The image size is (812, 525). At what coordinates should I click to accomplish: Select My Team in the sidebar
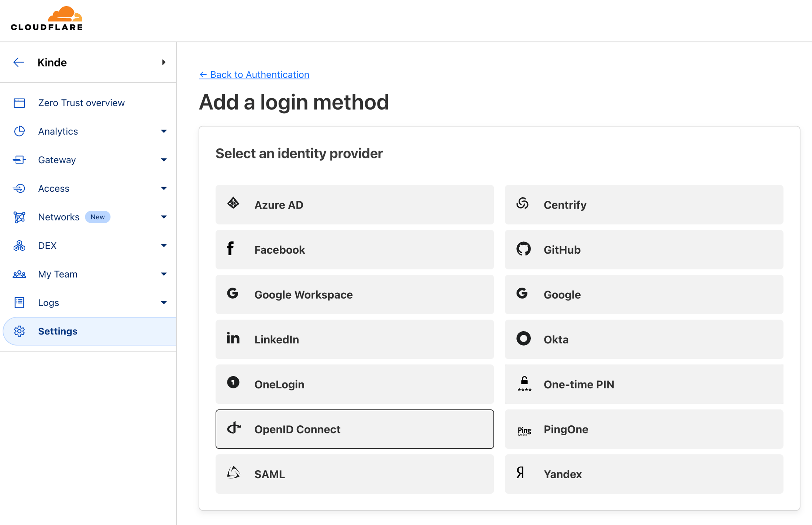pyautogui.click(x=58, y=274)
